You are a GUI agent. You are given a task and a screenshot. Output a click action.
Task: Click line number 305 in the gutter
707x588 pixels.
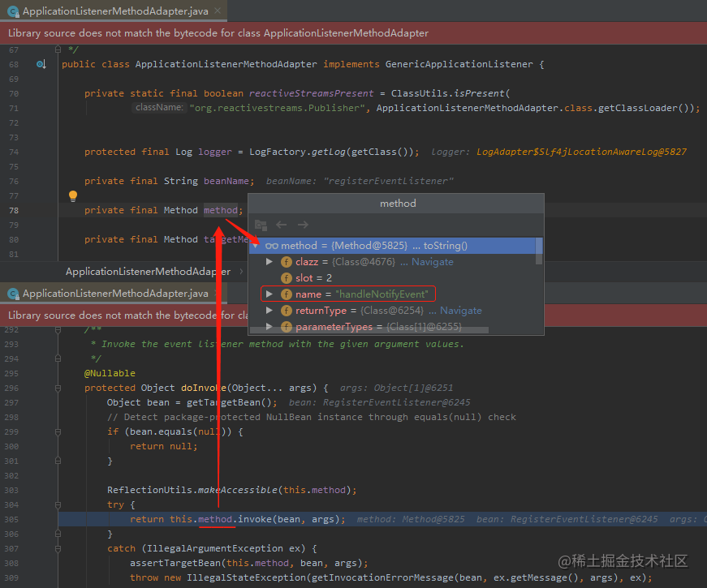point(11,519)
